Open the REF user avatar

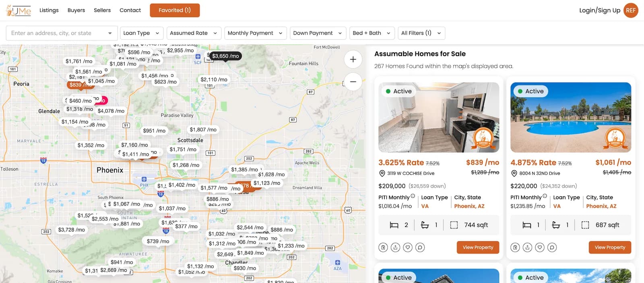[x=631, y=10]
